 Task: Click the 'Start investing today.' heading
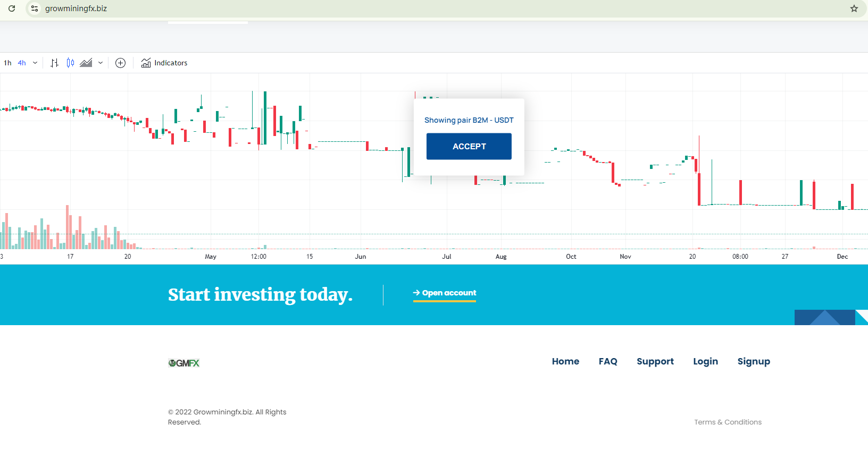coord(260,295)
